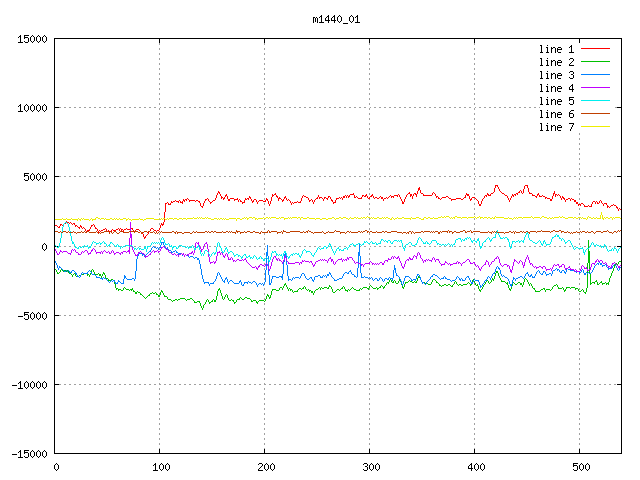
Task: Pick the 'line 6' legend entry text
Action: pos(556,114)
